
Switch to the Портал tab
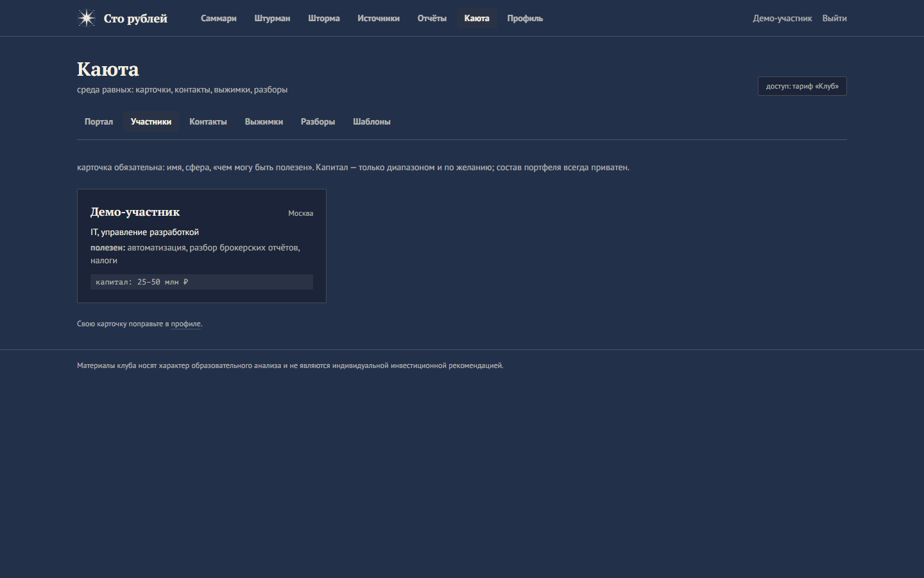coord(99,122)
